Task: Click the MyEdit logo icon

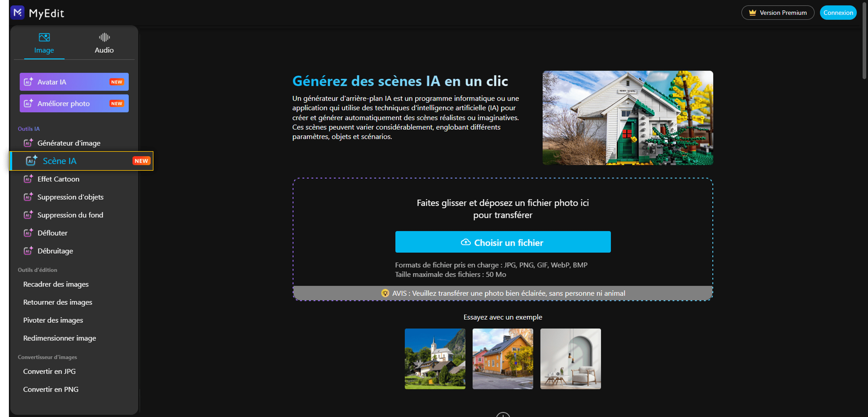Action: click(18, 13)
